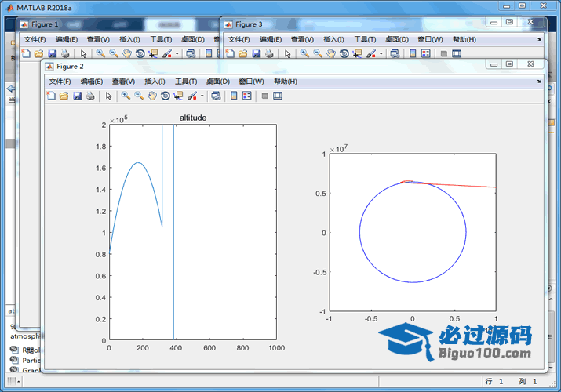Open the 窗口(W) menu in Figure 2
The width and height of the screenshot is (561, 392).
pyautogui.click(x=251, y=82)
